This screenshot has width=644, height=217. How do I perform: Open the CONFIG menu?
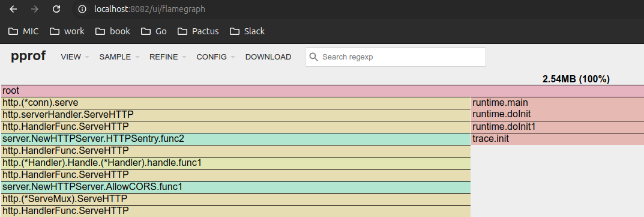click(x=215, y=57)
